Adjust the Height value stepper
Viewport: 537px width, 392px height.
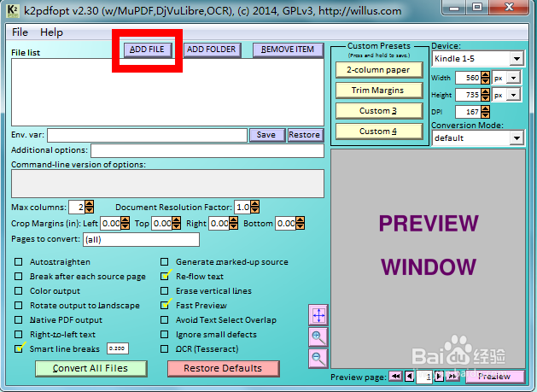pyautogui.click(x=485, y=95)
